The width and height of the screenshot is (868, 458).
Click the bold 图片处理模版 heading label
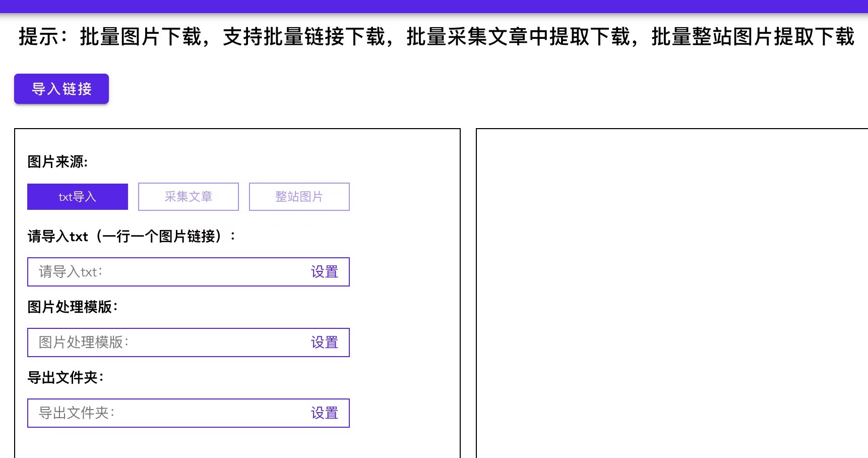coord(73,307)
